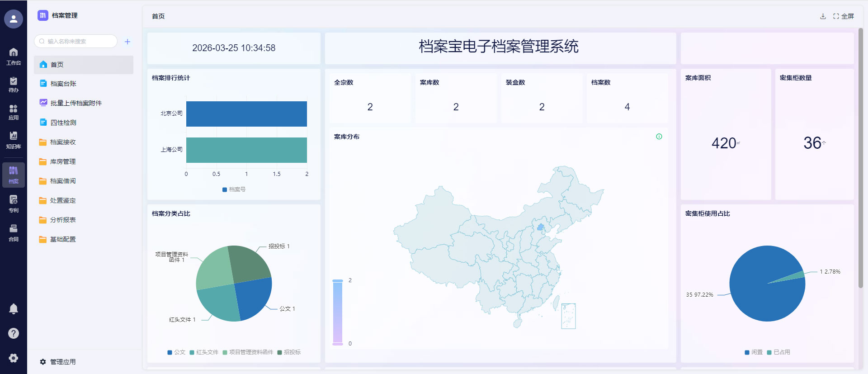Toggle the 闲置 legend in cabinet chart
The image size is (868, 374).
(x=754, y=352)
